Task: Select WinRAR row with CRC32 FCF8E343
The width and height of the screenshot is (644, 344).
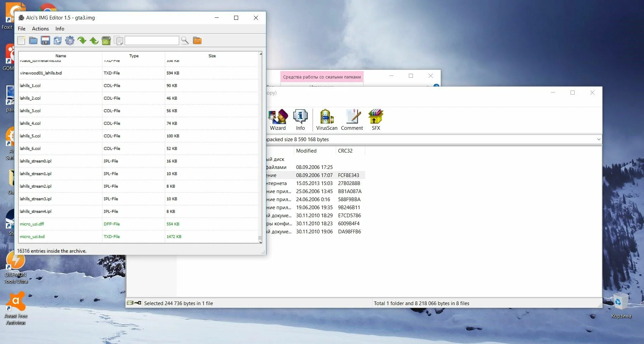Action: pos(315,175)
